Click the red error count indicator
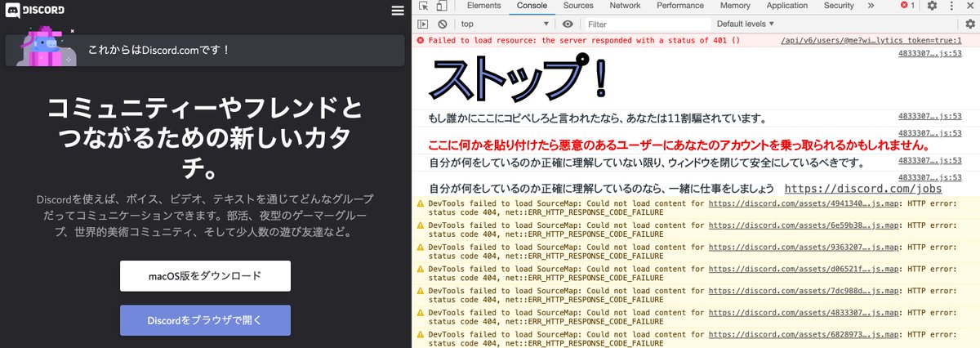The height and width of the screenshot is (348, 980). [906, 6]
